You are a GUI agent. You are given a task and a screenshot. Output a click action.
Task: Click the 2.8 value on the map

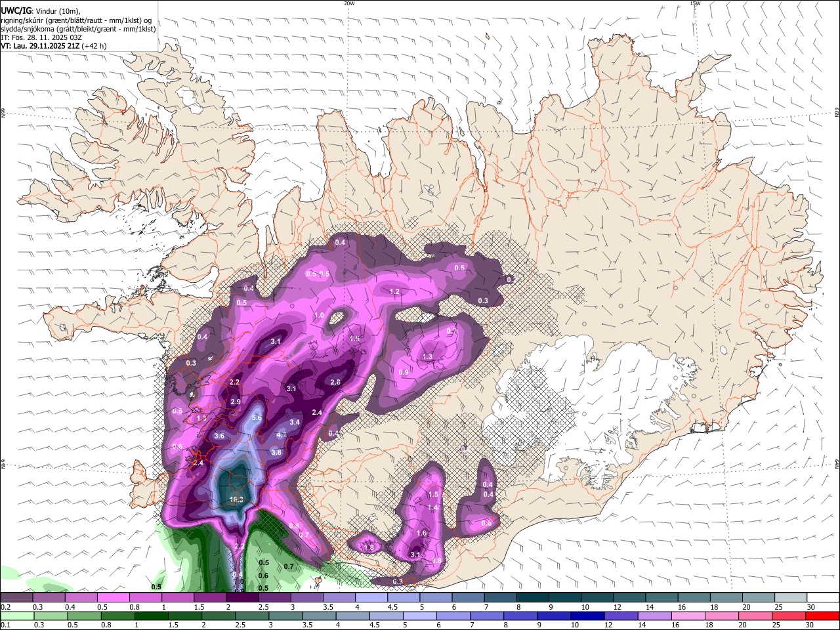coord(335,382)
